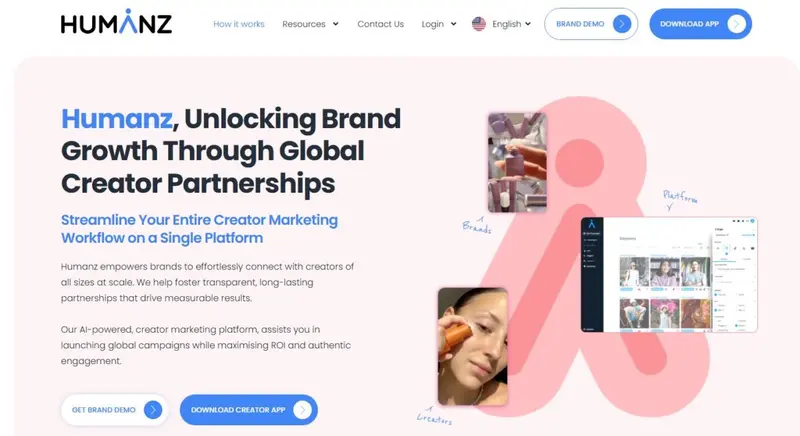Go to Contact Us
Viewport: 800px width, 436px height.
[x=381, y=24]
